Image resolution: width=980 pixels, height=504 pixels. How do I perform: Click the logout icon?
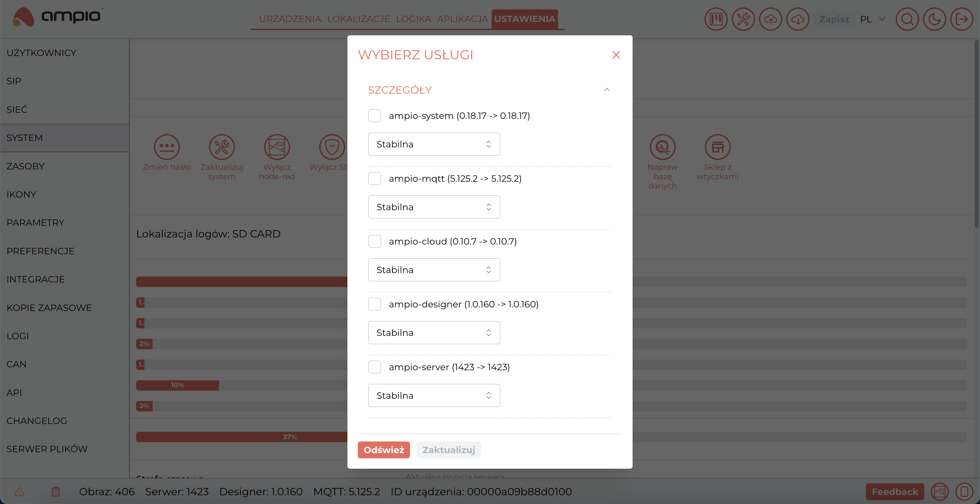point(961,19)
